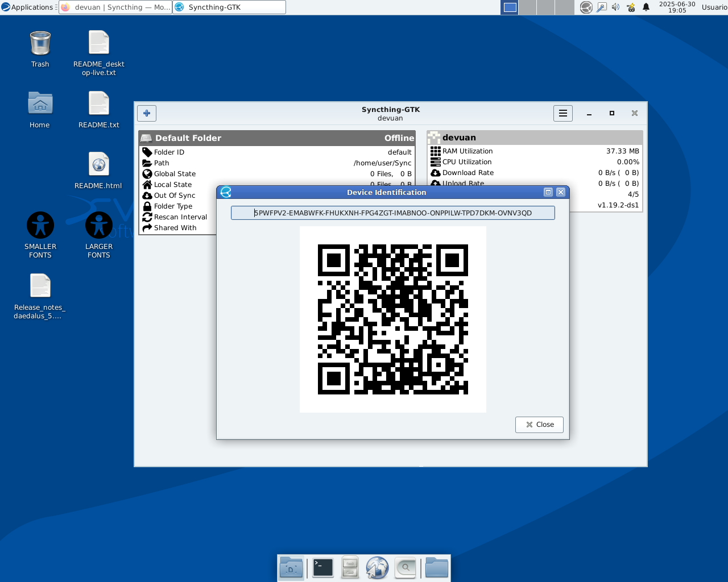Viewport: 728px width, 582px height.
Task: Open README.html desktop file
Action: pyautogui.click(x=98, y=165)
